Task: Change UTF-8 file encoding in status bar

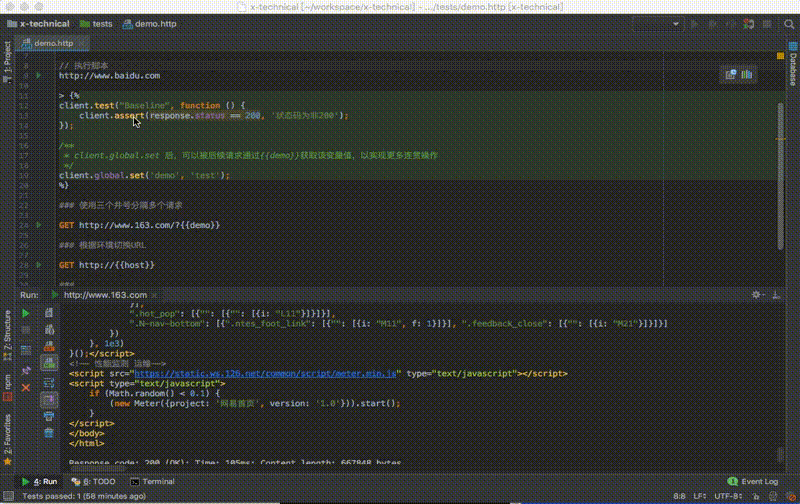Action: 728,496
